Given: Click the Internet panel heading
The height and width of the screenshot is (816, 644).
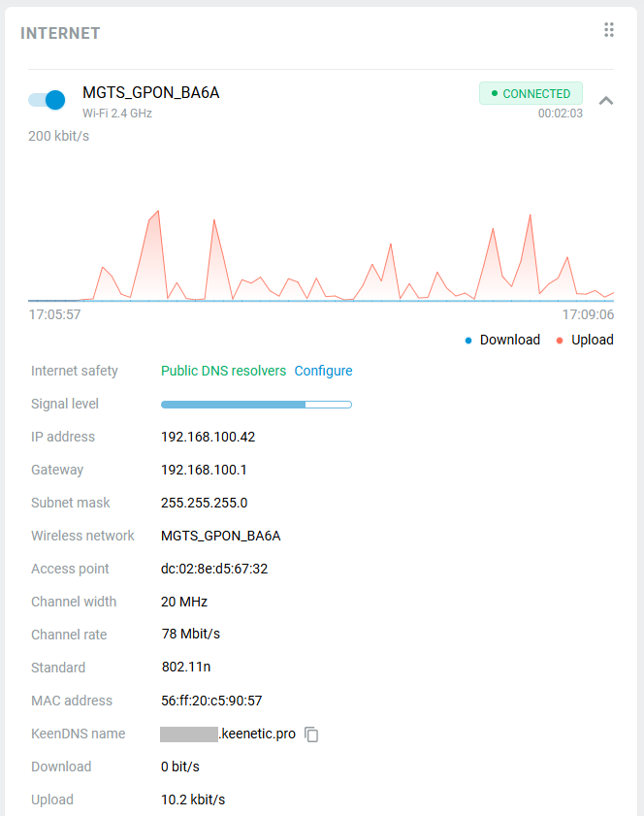Looking at the screenshot, I should 60,33.
